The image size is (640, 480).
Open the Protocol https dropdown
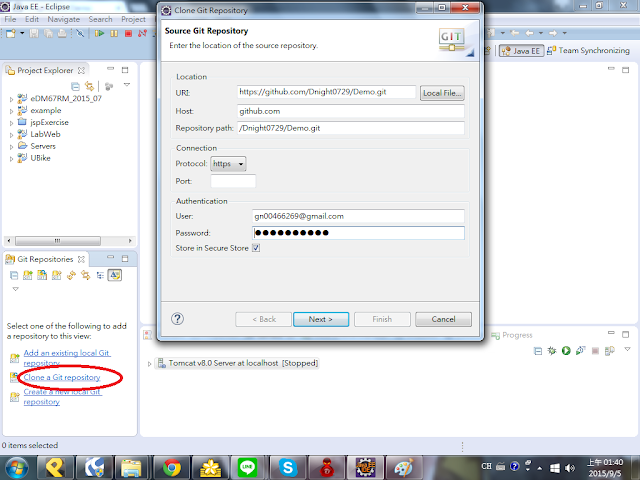click(x=228, y=164)
